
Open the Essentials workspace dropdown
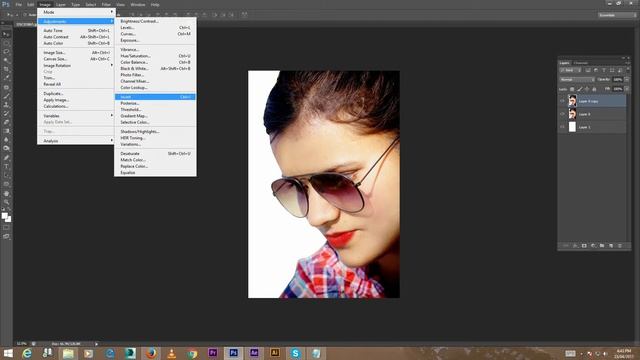point(618,15)
